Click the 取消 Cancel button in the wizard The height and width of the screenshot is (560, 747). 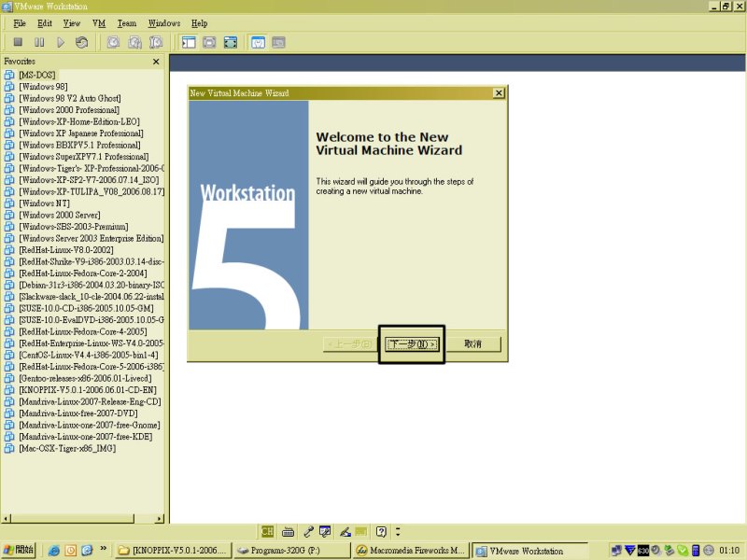tap(473, 343)
